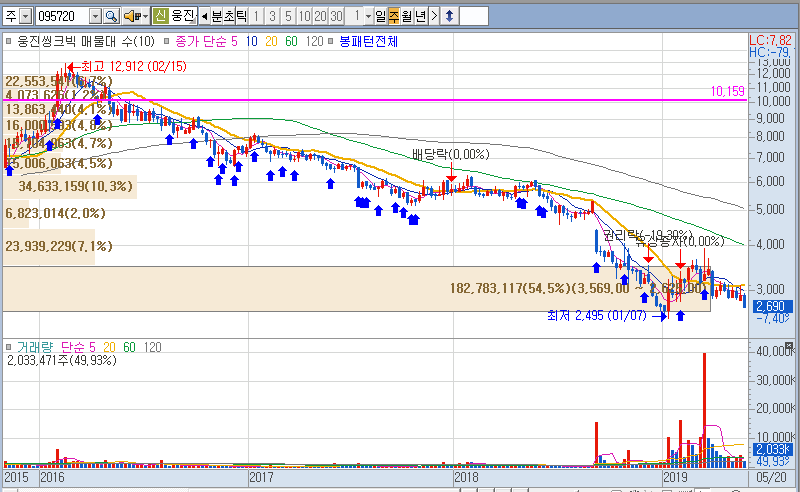Image resolution: width=800 pixels, height=492 pixels.
Task: Select the 분 minute chart button
Action: click(x=216, y=16)
